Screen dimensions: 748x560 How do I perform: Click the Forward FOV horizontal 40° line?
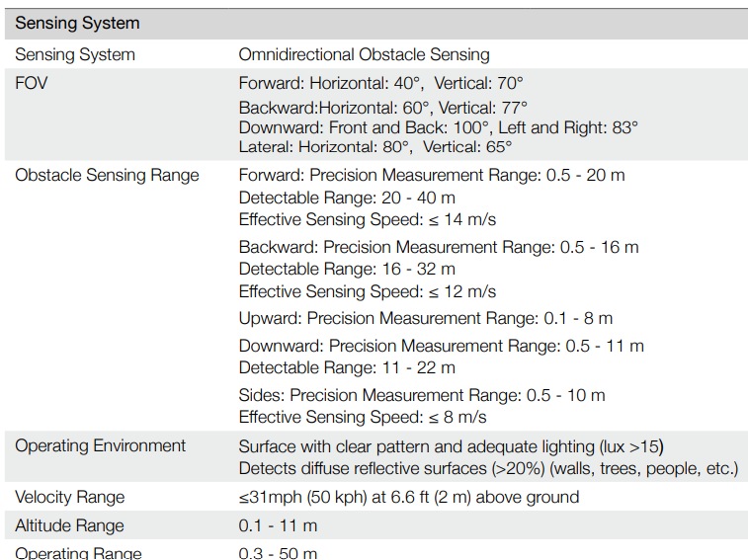point(380,83)
